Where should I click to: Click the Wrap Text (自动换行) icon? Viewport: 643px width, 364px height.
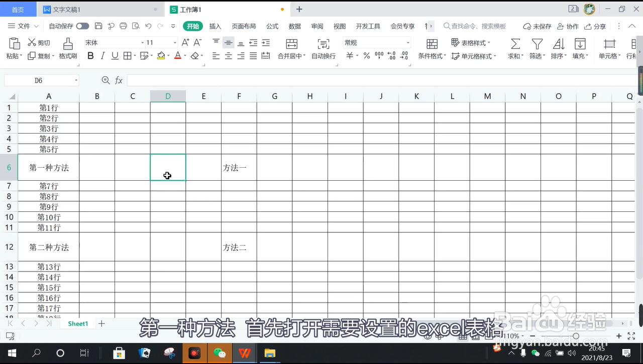click(324, 44)
